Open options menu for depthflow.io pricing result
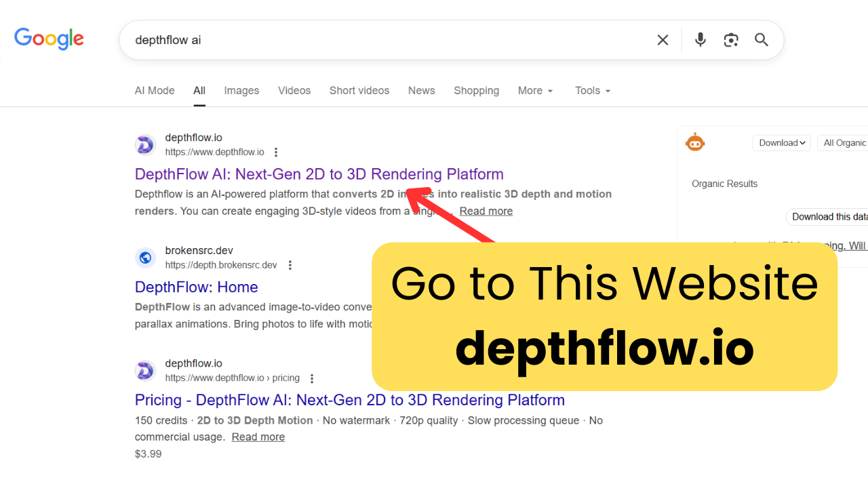The image size is (868, 488). (x=312, y=378)
